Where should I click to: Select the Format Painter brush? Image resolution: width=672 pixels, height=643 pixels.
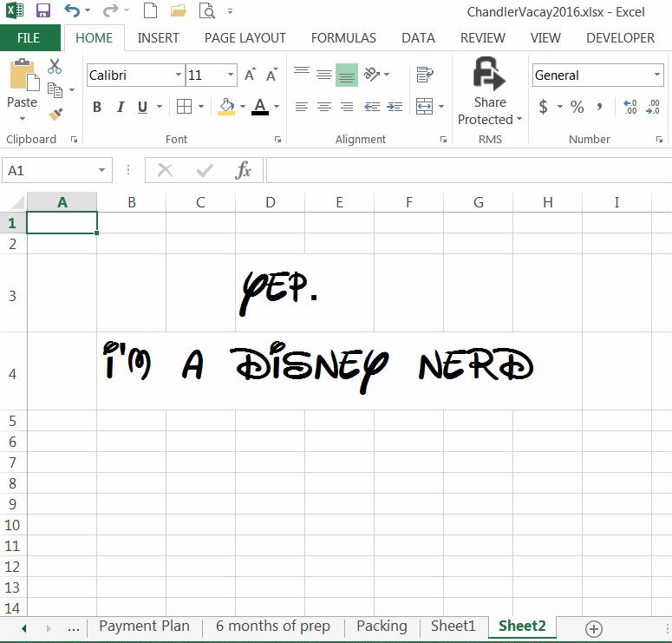tap(55, 114)
